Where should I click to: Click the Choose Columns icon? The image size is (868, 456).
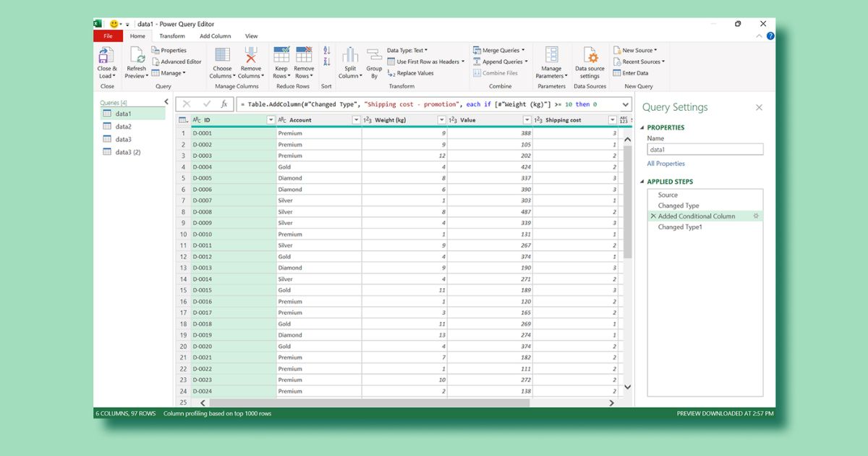[x=223, y=56]
